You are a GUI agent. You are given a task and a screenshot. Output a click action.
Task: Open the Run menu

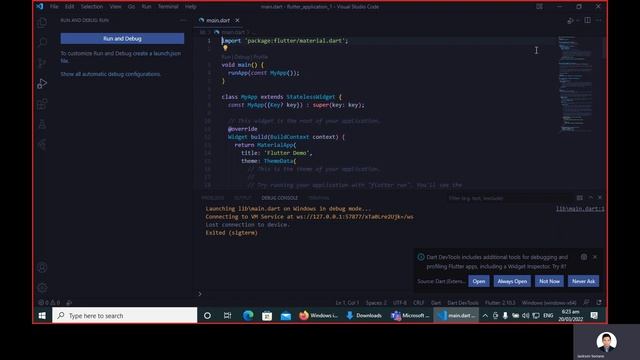[x=146, y=7]
